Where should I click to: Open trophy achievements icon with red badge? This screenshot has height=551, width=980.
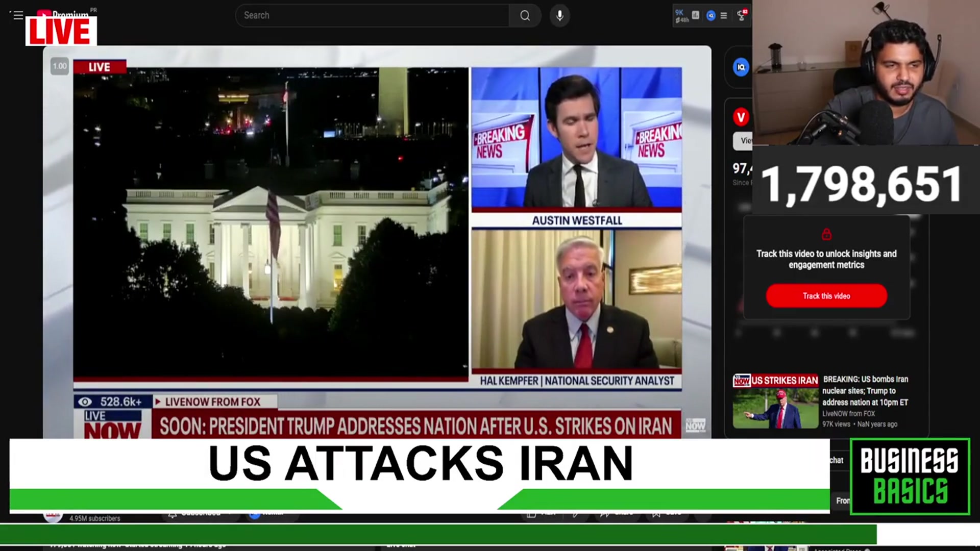pyautogui.click(x=742, y=15)
